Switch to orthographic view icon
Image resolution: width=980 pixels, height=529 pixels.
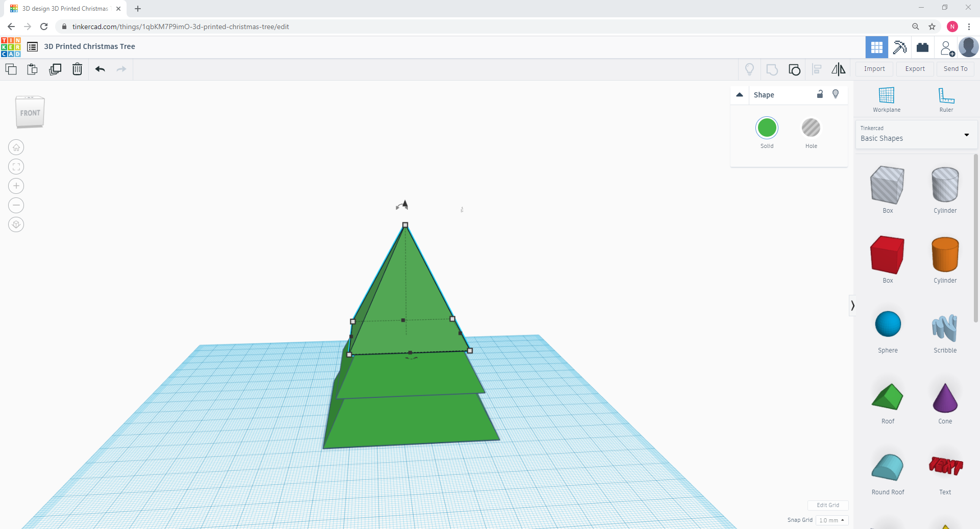(x=16, y=224)
